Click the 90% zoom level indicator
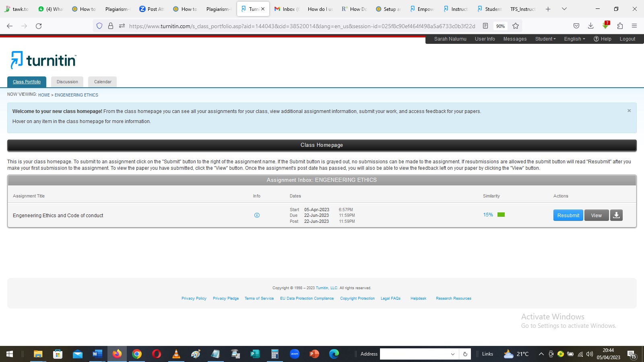Image resolution: width=644 pixels, height=362 pixels. click(x=500, y=26)
